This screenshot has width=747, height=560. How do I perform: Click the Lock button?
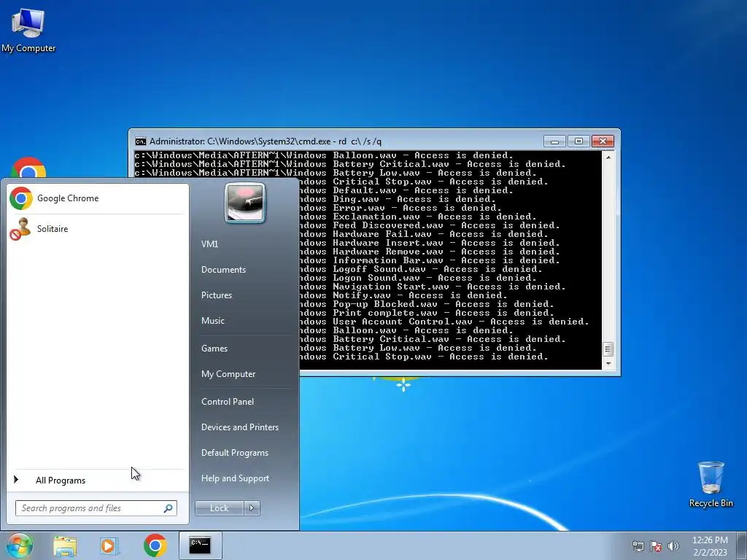(x=219, y=508)
